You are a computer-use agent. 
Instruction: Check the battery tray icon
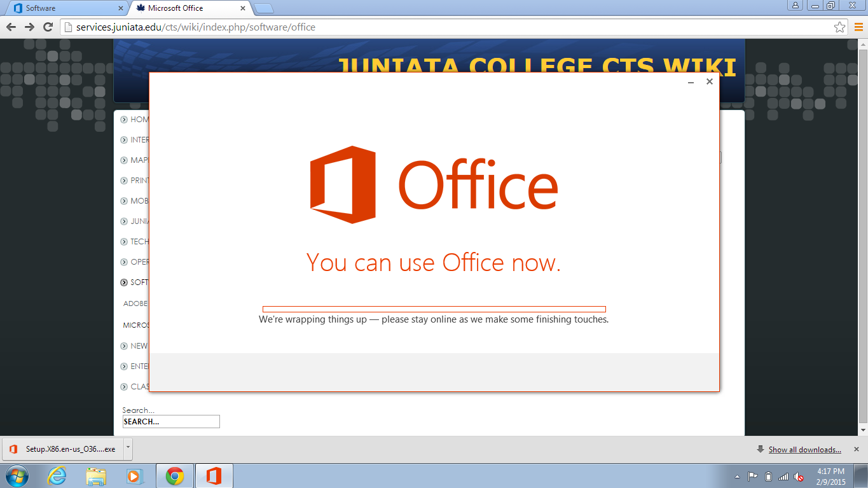768,477
